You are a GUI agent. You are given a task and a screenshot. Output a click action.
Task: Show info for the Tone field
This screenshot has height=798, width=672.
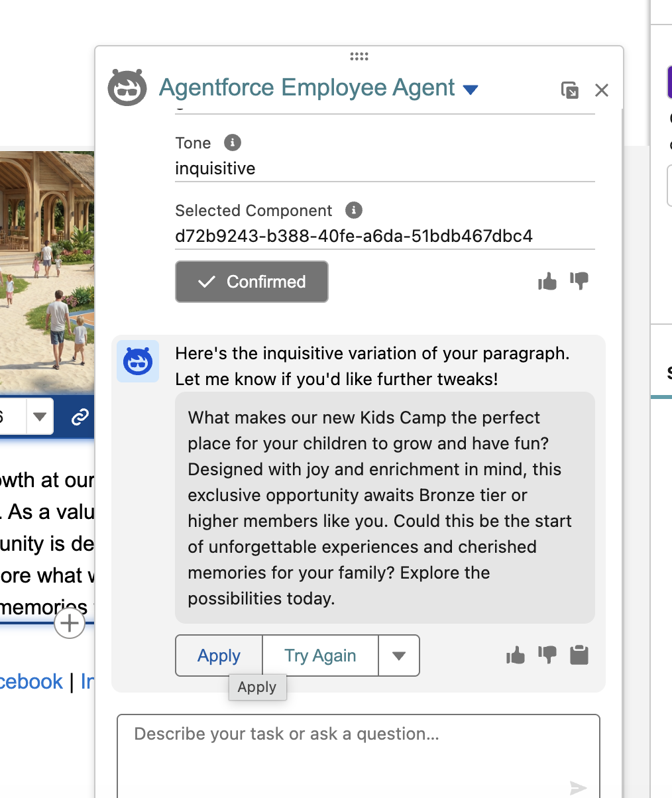pos(233,142)
